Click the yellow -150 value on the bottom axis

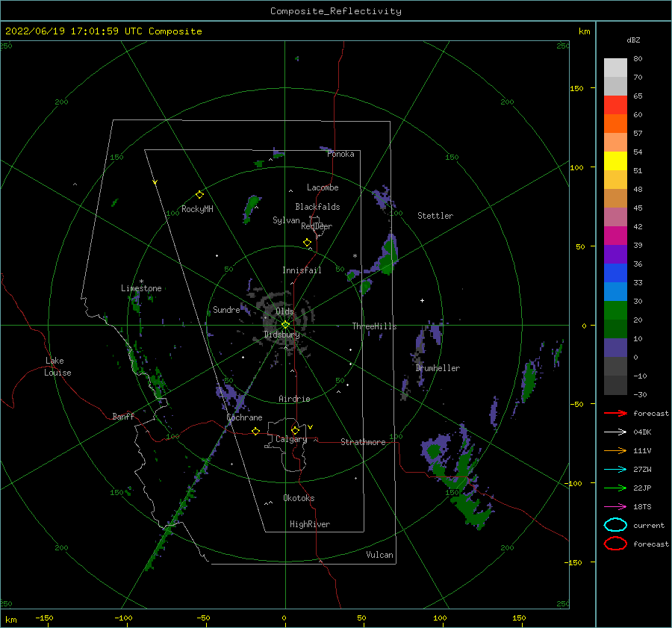click(44, 618)
